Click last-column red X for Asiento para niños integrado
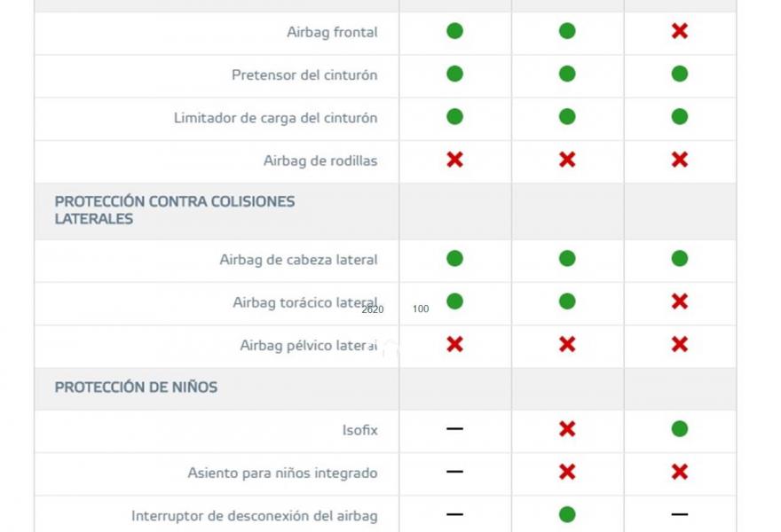The width and height of the screenshot is (781, 532). [x=679, y=472]
